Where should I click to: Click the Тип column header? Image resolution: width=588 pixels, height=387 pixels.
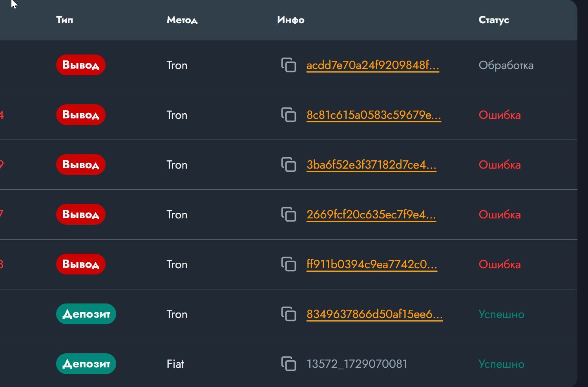(64, 20)
